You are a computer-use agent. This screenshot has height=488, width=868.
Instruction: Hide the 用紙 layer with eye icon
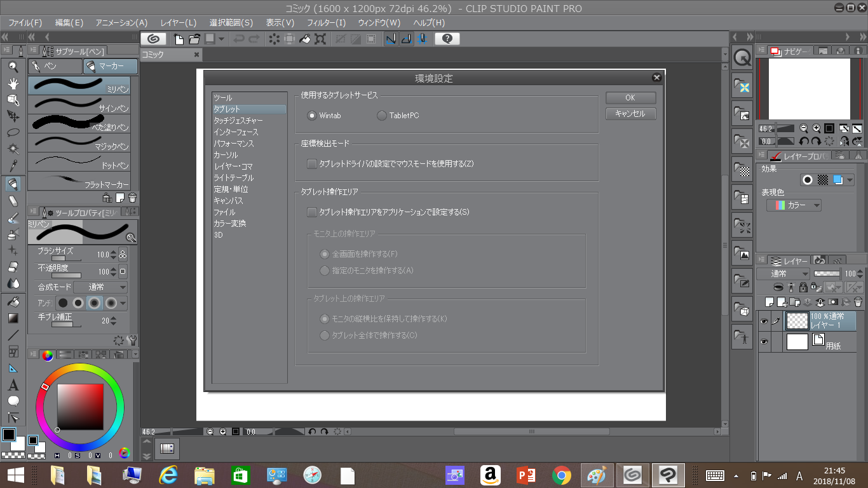tap(764, 342)
